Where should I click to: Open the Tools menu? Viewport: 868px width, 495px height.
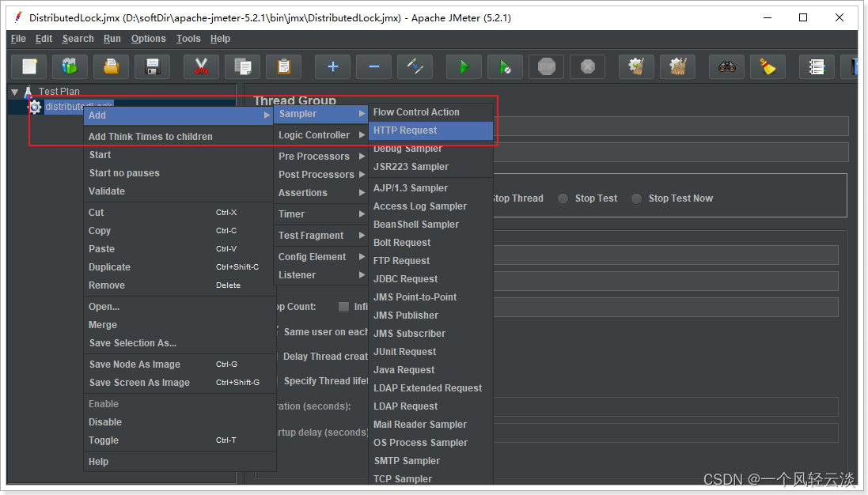click(188, 39)
